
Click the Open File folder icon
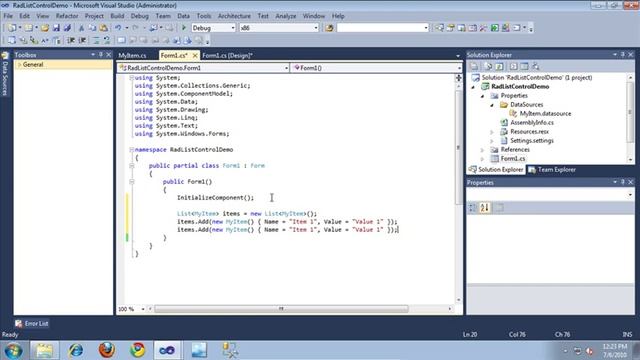click(x=45, y=28)
